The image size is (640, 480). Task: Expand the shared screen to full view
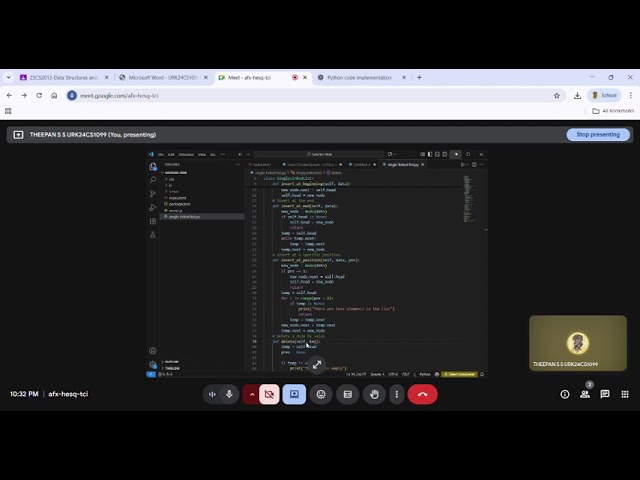click(x=317, y=364)
